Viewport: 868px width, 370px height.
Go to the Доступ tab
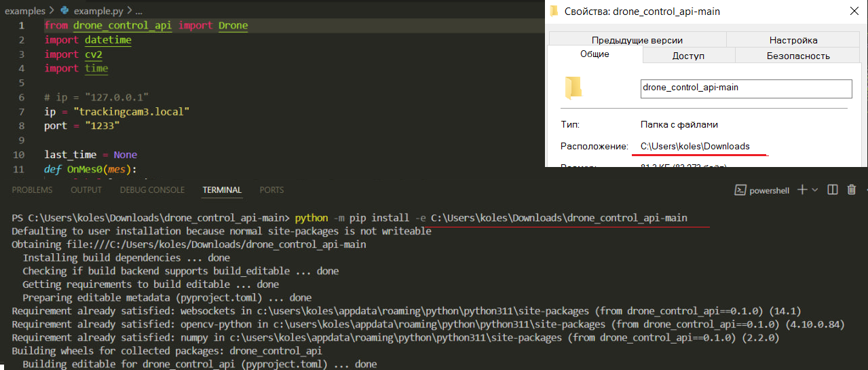688,56
